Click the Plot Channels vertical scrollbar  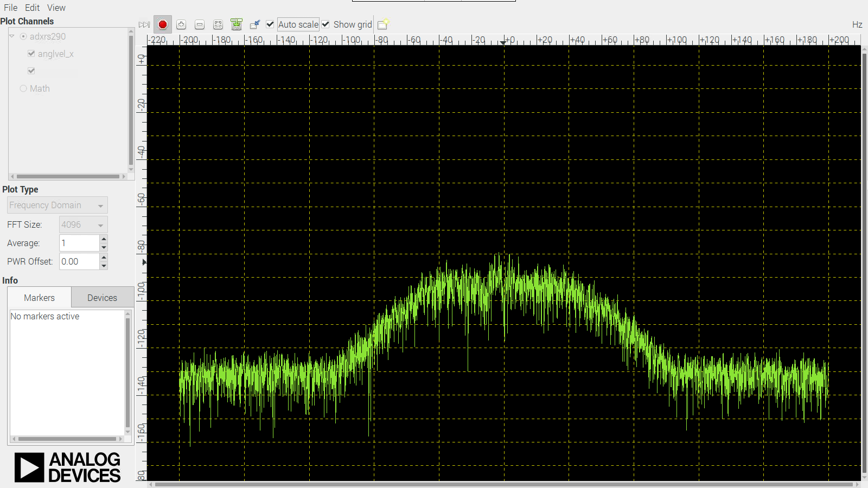[x=131, y=100]
